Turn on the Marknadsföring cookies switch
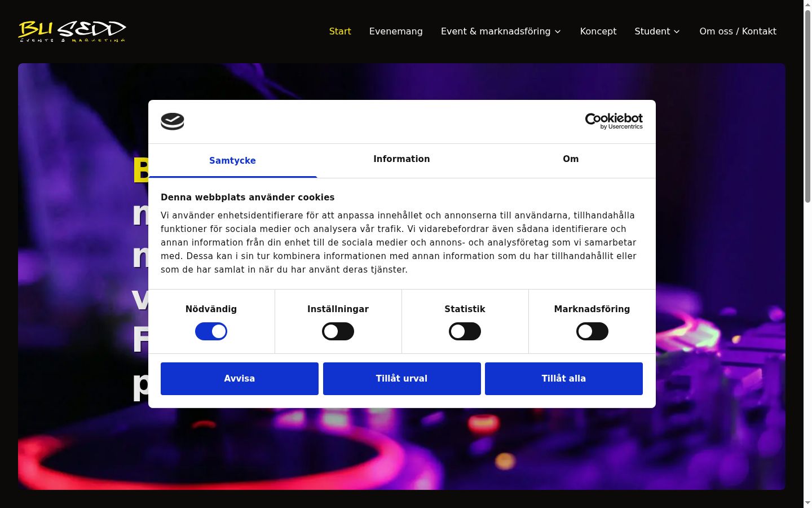 coord(592,331)
